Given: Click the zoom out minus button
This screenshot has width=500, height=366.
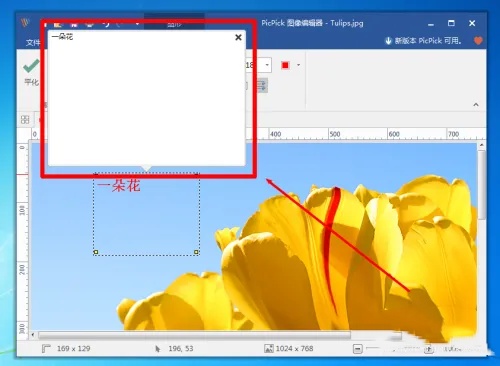Looking at the screenshot, I should pos(357,349).
